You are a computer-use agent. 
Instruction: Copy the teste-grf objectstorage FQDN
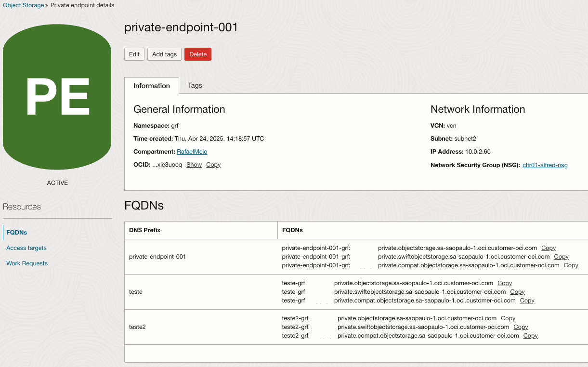pos(504,283)
